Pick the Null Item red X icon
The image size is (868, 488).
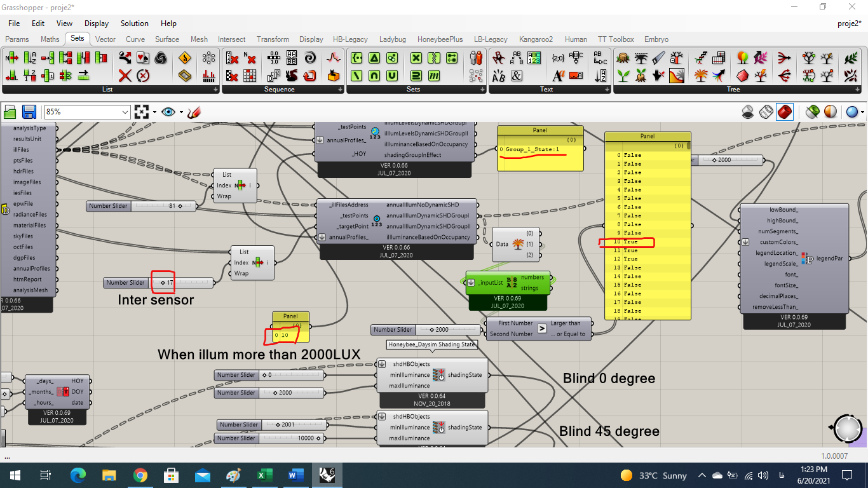pyautogui.click(x=125, y=76)
